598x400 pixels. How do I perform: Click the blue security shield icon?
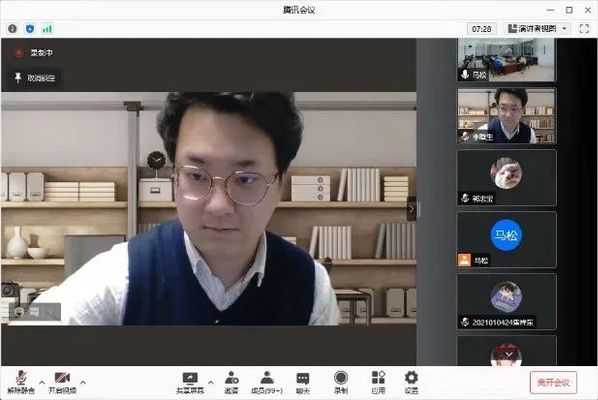[30, 29]
